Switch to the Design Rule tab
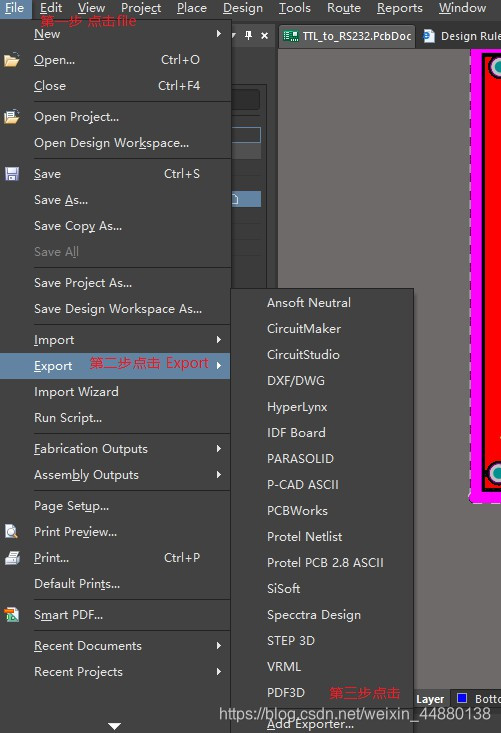501x733 pixels. pyautogui.click(x=460, y=36)
